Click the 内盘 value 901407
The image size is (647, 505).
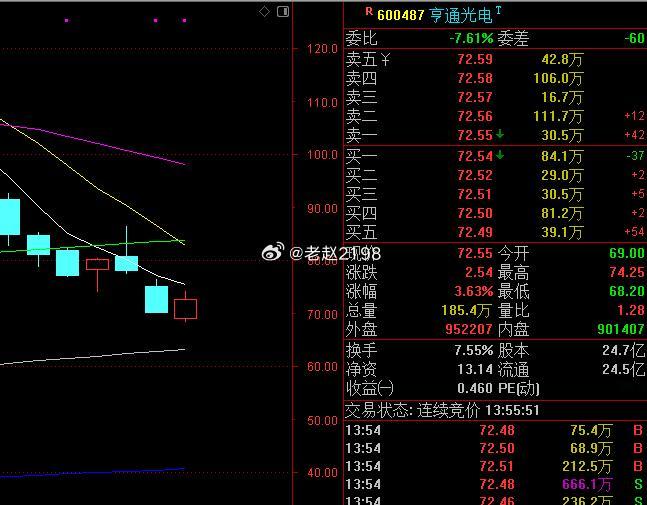(621, 329)
